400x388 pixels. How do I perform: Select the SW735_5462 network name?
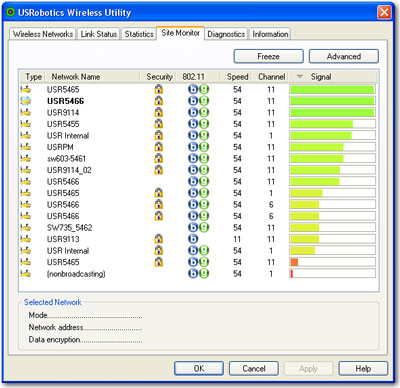(69, 228)
